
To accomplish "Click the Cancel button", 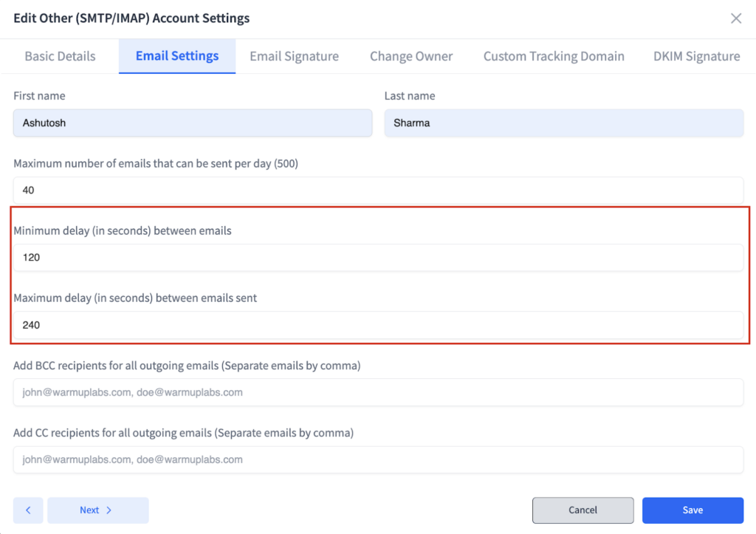I will point(583,510).
